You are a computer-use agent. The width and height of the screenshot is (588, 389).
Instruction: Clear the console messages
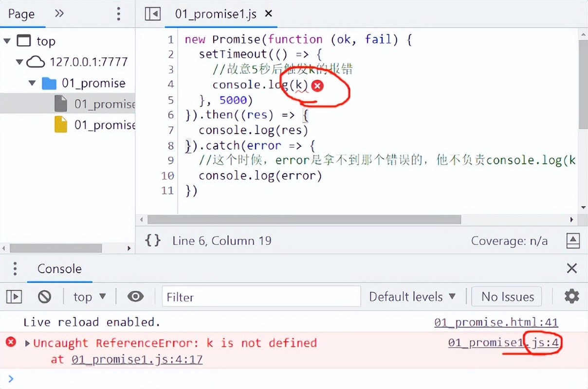pos(44,296)
